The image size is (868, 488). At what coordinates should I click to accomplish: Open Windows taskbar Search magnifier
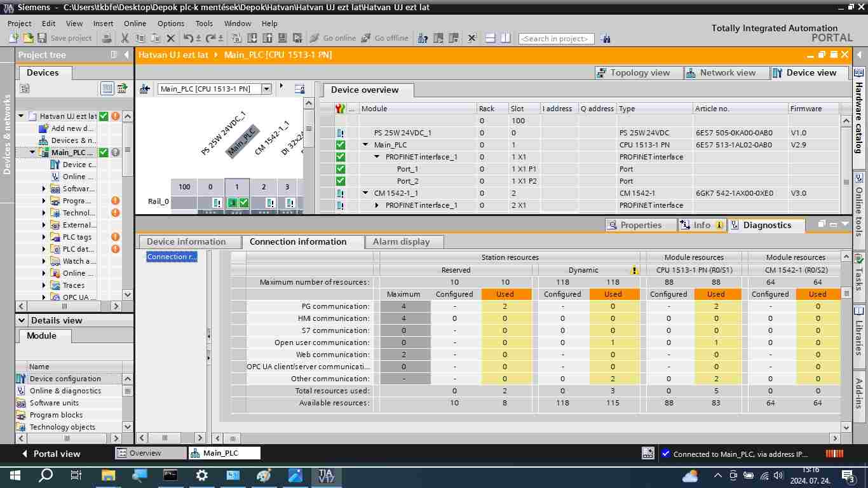[46, 475]
